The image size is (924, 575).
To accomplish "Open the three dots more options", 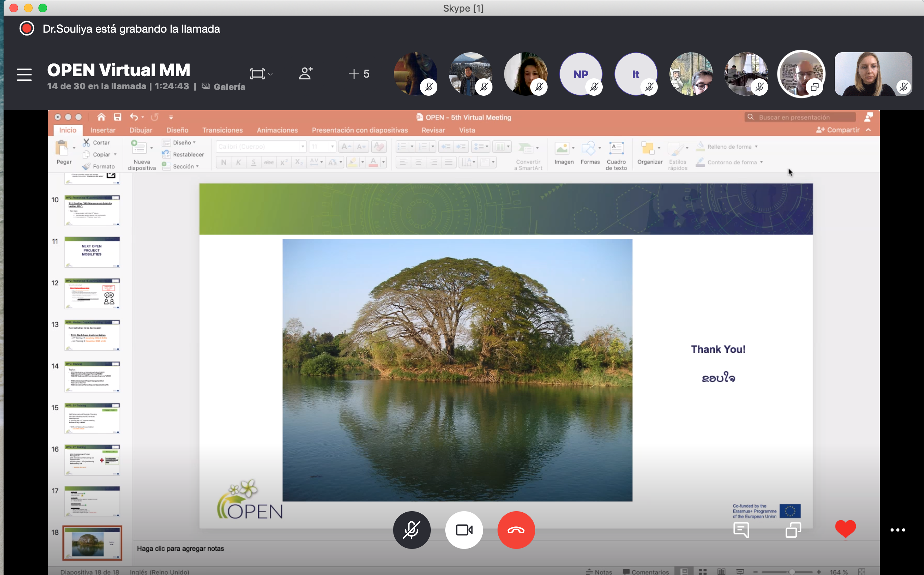I will pos(898,530).
